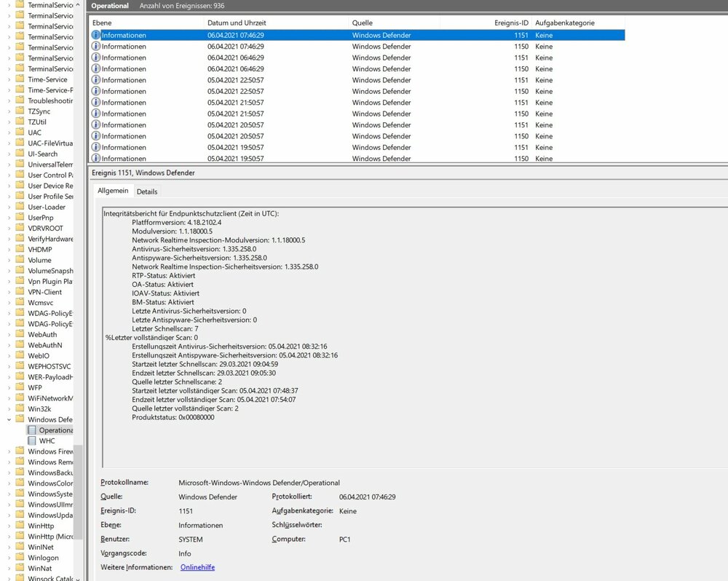Open the Allgemein tab
The height and width of the screenshot is (581, 728).
(113, 191)
